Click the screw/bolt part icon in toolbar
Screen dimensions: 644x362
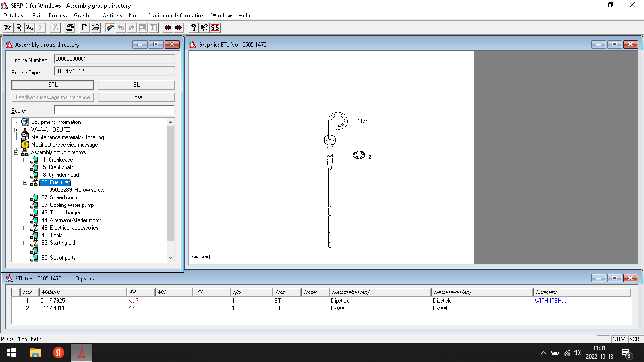pyautogui.click(x=30, y=28)
